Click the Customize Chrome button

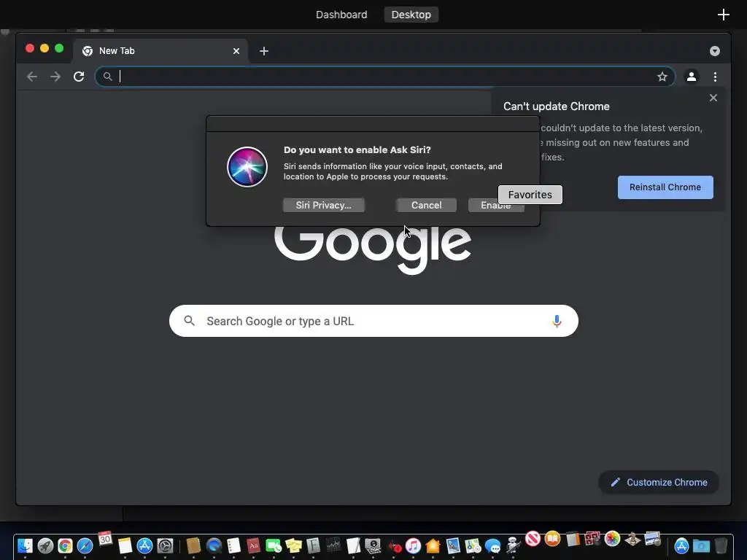pyautogui.click(x=659, y=483)
